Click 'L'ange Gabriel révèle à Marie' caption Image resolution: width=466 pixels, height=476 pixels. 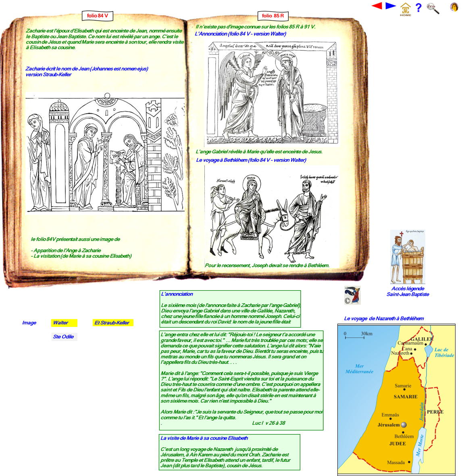click(x=259, y=152)
